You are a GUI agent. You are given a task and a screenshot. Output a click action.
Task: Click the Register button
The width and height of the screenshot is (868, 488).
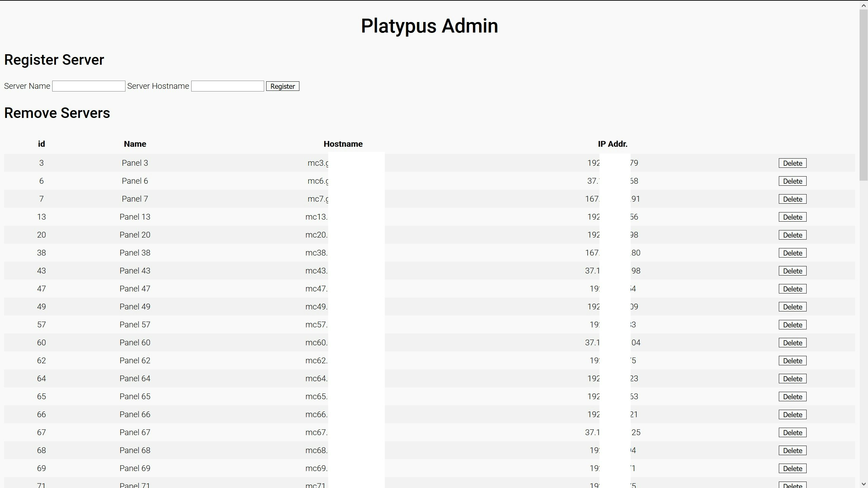click(282, 86)
